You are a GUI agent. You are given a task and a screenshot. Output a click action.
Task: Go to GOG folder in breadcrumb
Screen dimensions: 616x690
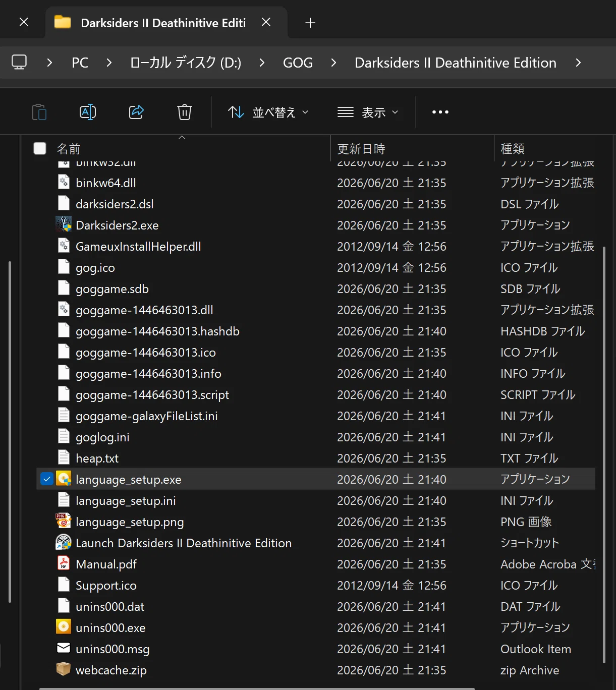(298, 63)
